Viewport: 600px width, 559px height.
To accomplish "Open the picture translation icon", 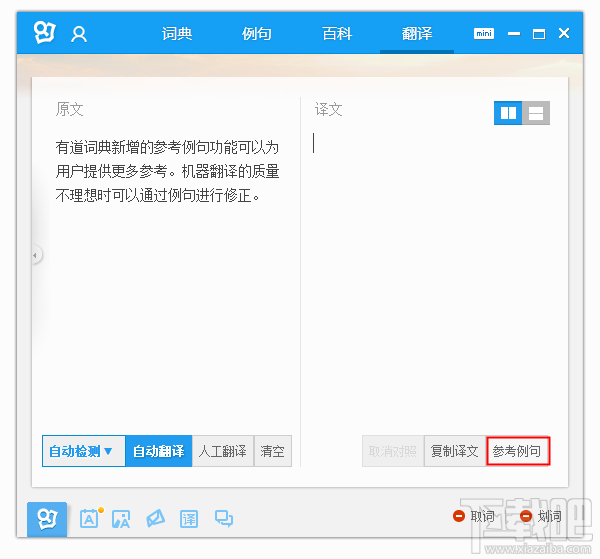I will coord(121,519).
